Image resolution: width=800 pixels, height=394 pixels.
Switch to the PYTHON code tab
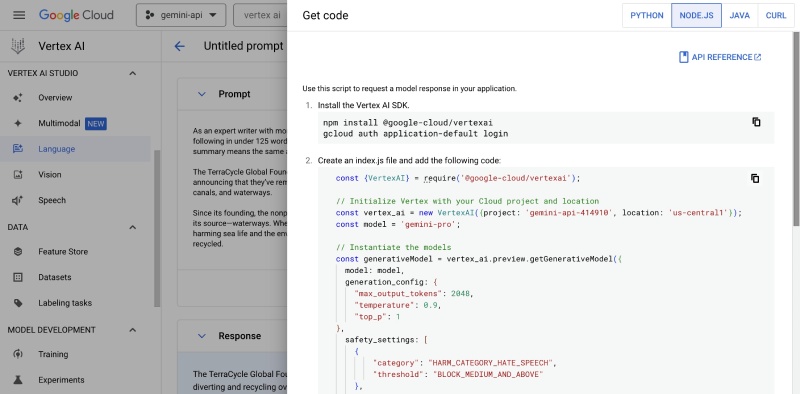click(x=647, y=15)
